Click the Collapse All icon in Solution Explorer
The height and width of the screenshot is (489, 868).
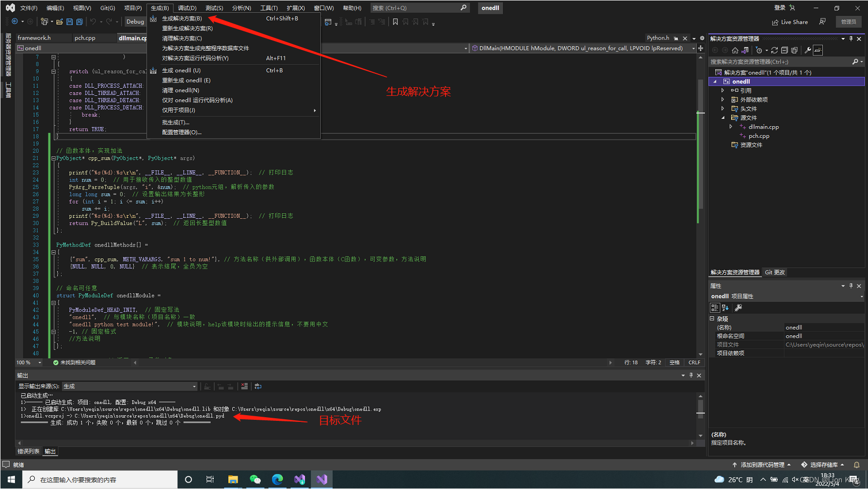click(785, 50)
